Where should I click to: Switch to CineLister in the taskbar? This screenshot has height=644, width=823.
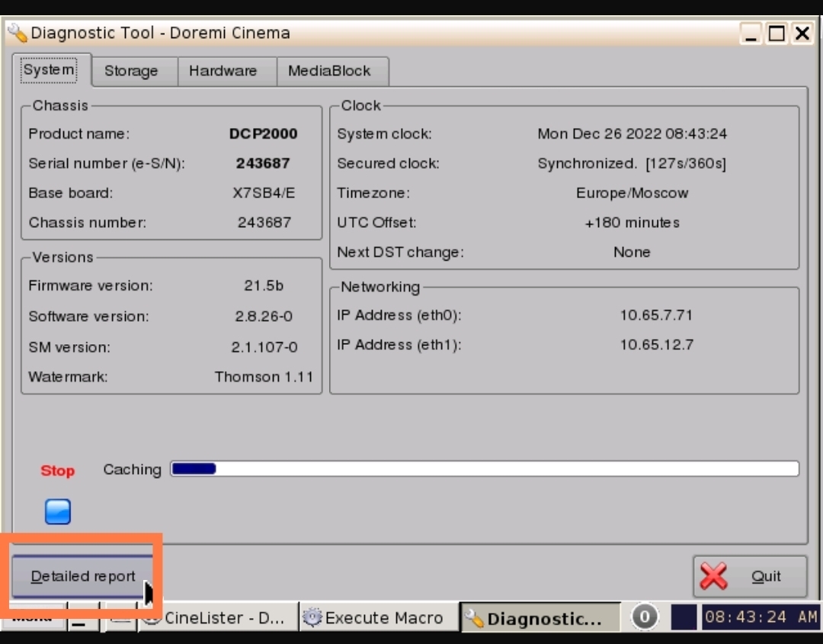pyautogui.click(x=216, y=617)
